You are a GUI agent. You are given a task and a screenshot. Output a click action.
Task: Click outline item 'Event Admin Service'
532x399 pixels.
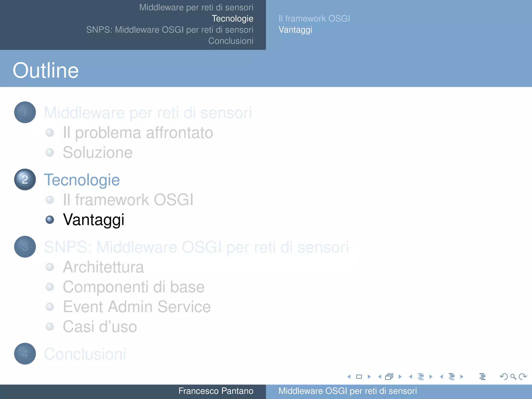[x=137, y=307]
